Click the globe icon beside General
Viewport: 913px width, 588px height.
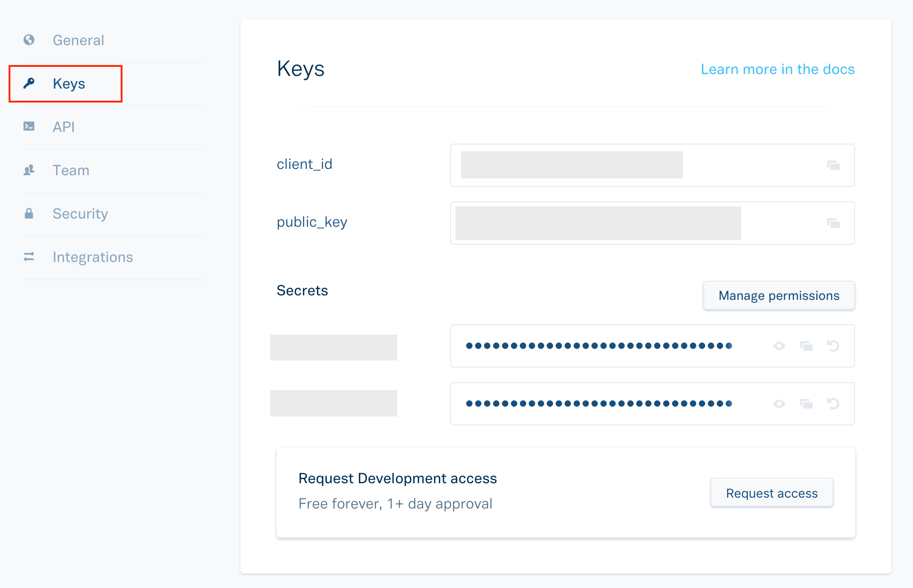29,40
